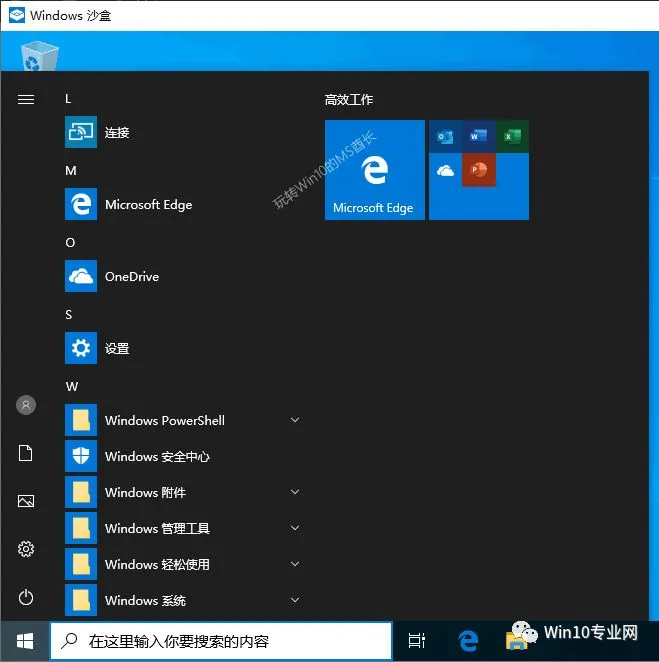
Task: Open the hamburger menu in Start
Action: click(26, 99)
